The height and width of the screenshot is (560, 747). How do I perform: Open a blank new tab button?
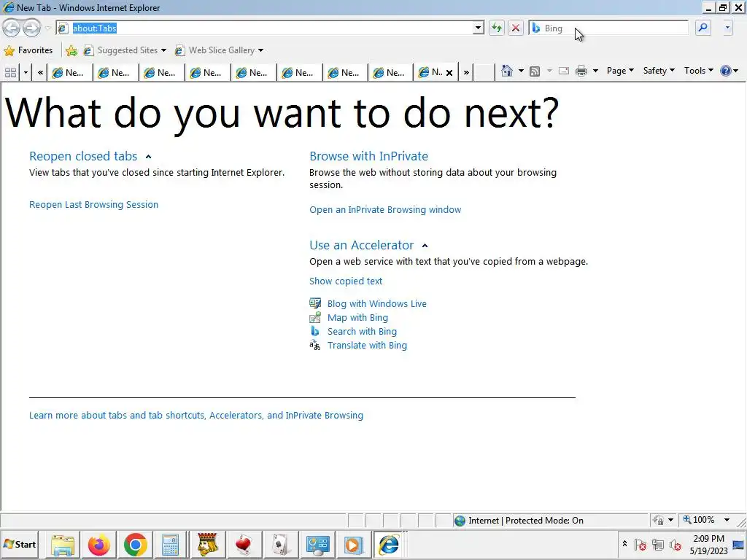[x=484, y=72]
